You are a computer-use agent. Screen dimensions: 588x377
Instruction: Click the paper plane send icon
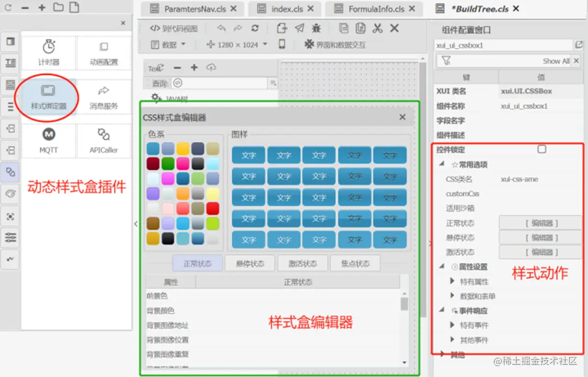tap(299, 28)
